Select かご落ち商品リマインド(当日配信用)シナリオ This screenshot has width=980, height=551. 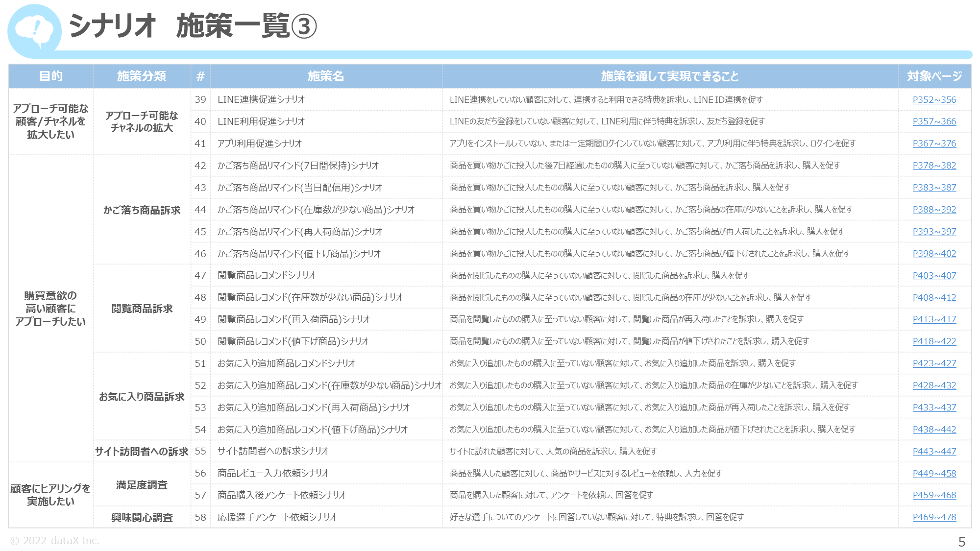[299, 188]
